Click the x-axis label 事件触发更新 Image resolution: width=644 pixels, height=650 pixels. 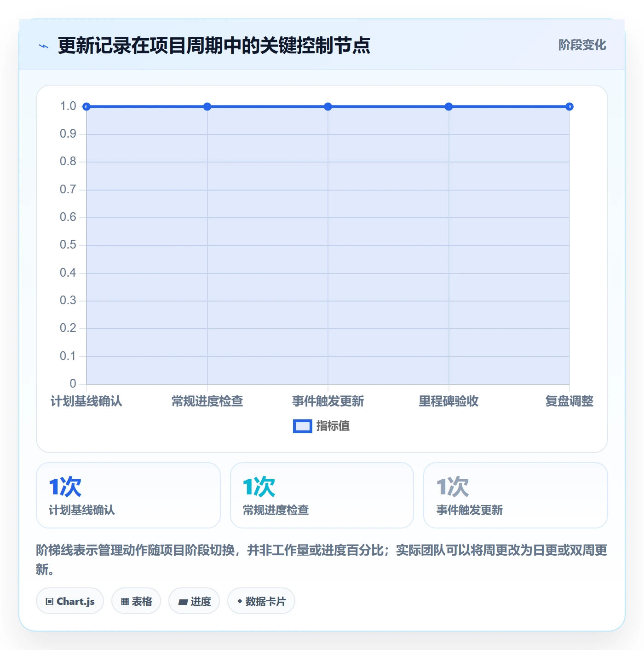(328, 401)
